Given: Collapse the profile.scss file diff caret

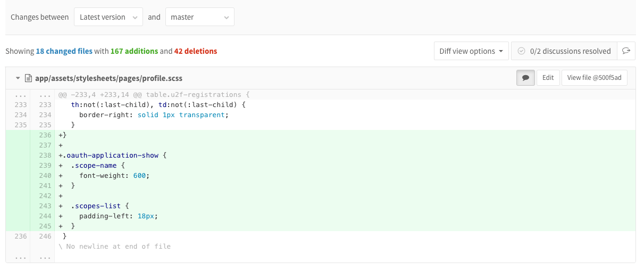Looking at the screenshot, I should 18,78.
